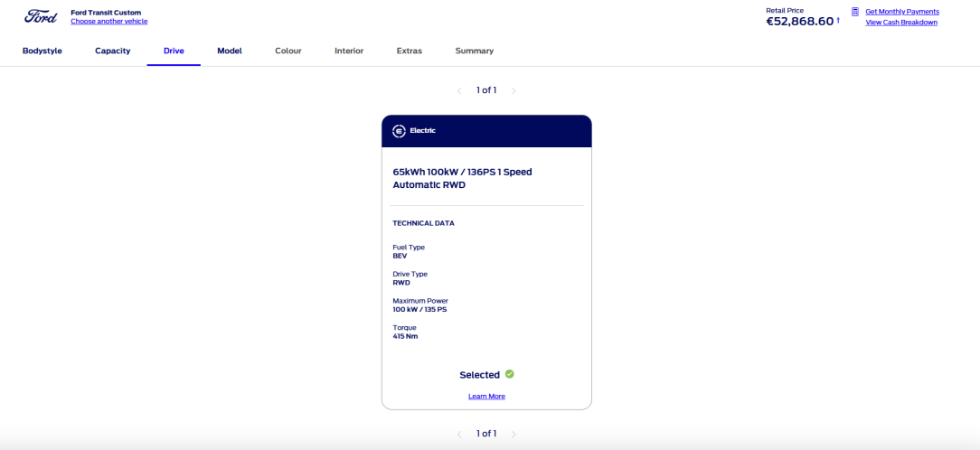This screenshot has height=450, width=980.
Task: Click the Electric icon in card header
Action: pyautogui.click(x=399, y=131)
